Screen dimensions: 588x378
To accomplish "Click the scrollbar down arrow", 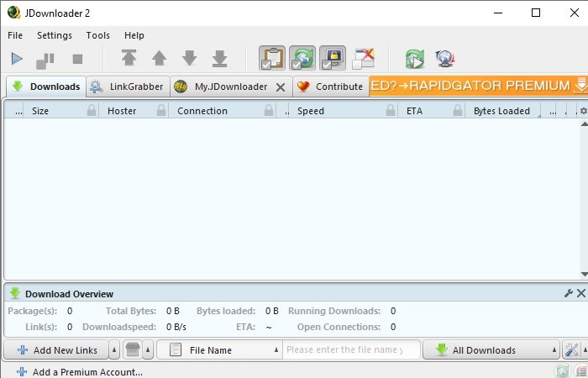I will tap(584, 274).
